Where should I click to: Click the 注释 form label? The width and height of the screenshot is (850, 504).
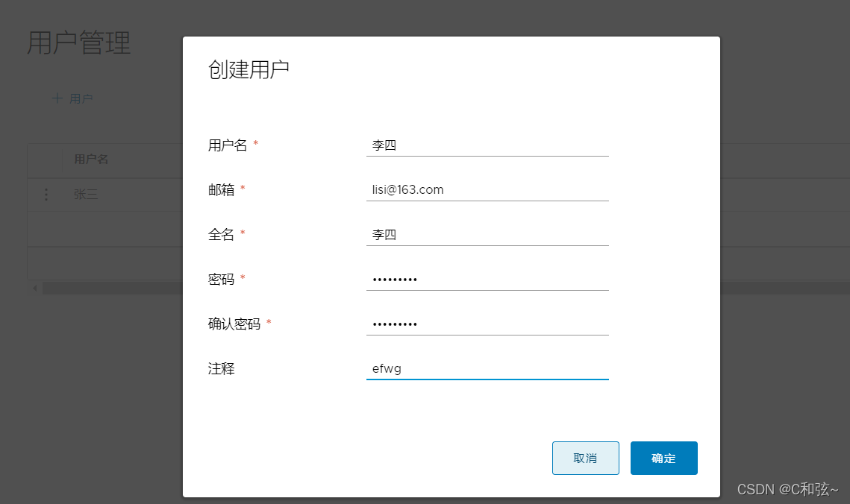click(221, 369)
